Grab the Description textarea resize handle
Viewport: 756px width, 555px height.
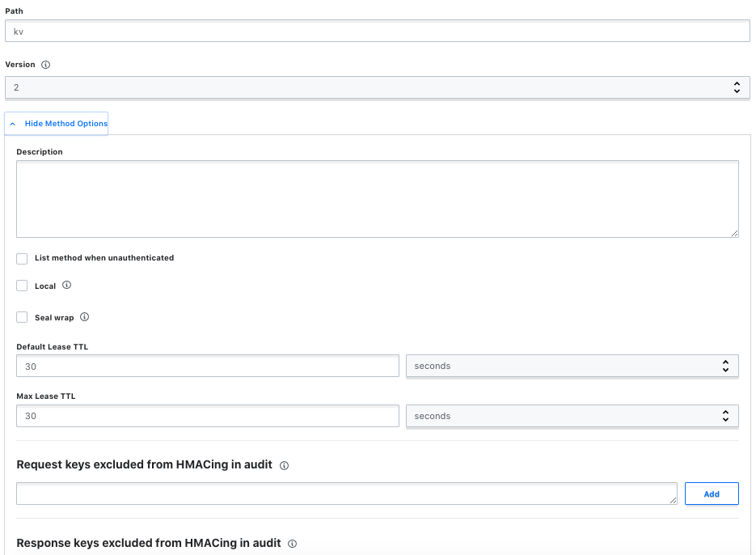tap(734, 233)
